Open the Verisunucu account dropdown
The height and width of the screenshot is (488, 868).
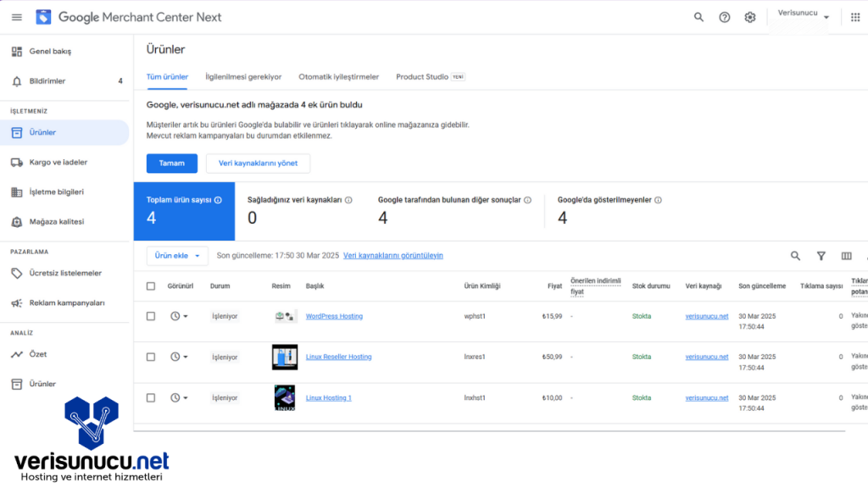tap(802, 14)
